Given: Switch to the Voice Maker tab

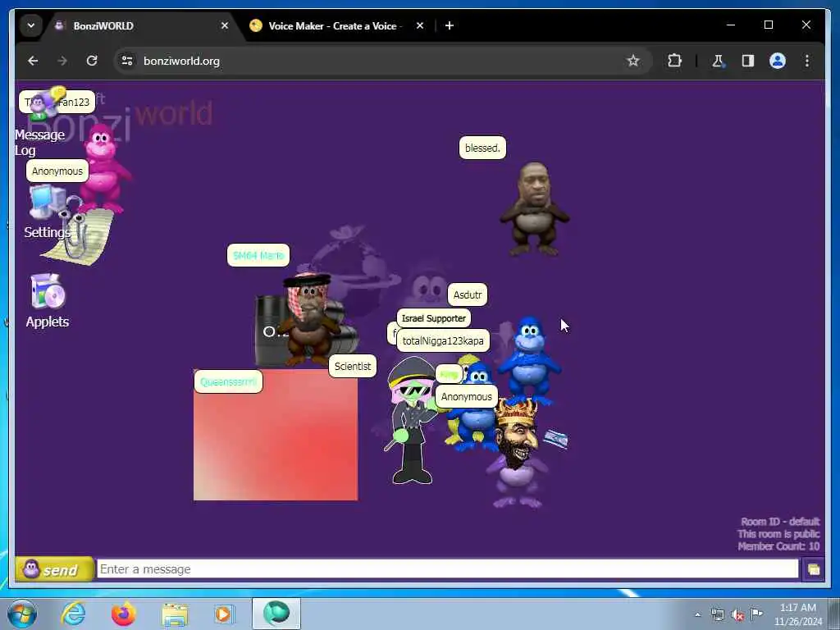Looking at the screenshot, I should click(335, 25).
